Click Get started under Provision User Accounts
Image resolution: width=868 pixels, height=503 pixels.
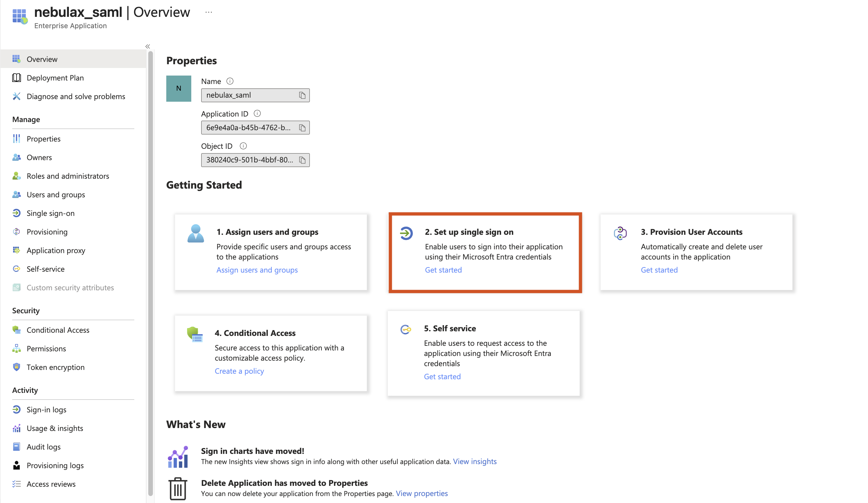click(659, 270)
